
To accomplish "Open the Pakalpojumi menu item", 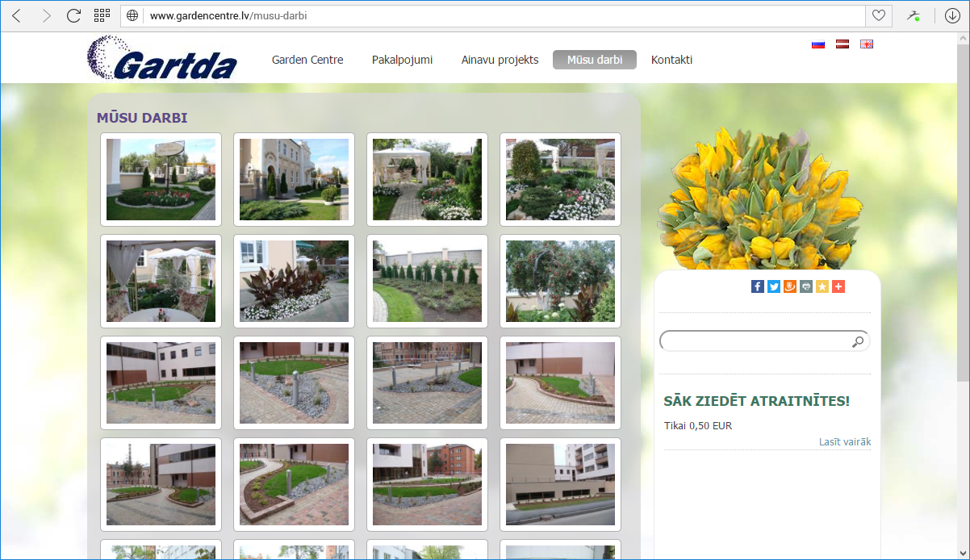I will click(x=402, y=60).
